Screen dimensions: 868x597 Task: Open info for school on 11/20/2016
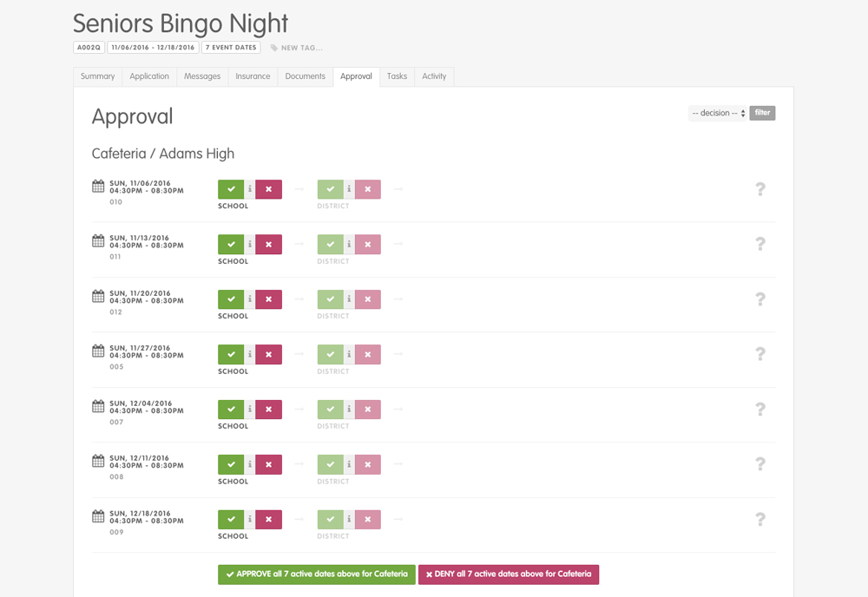pyautogui.click(x=250, y=299)
